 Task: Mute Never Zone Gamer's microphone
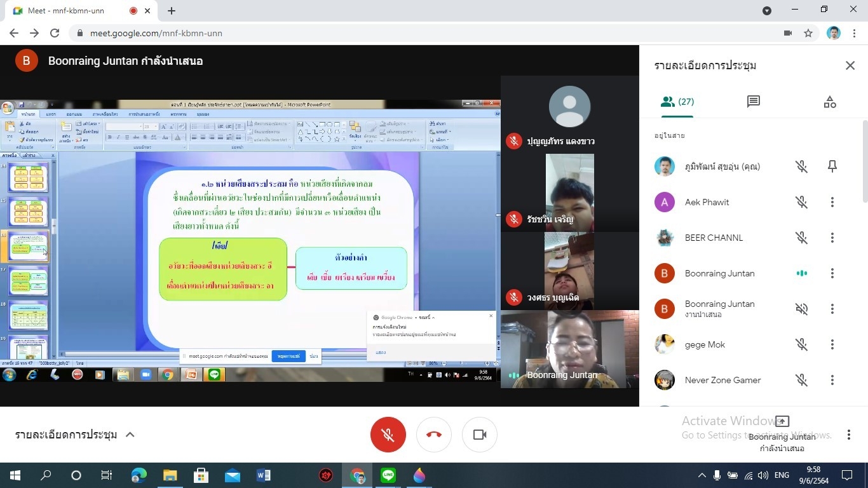(x=801, y=380)
